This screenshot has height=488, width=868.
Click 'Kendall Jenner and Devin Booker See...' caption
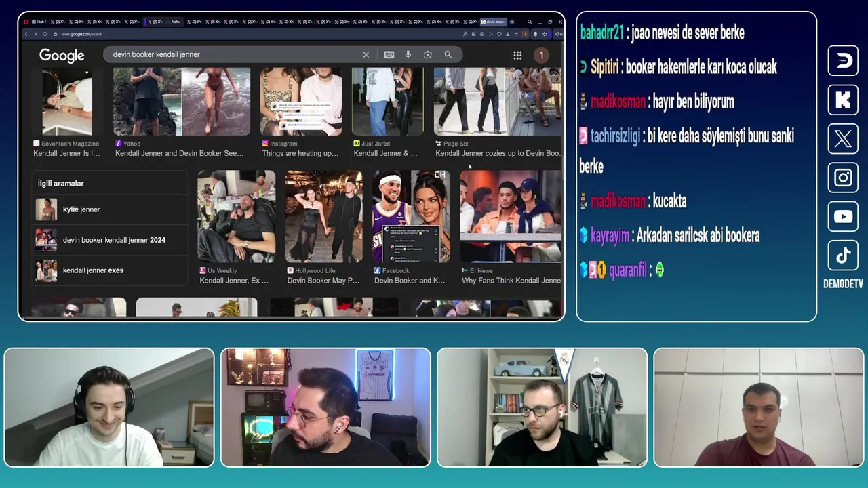(180, 154)
